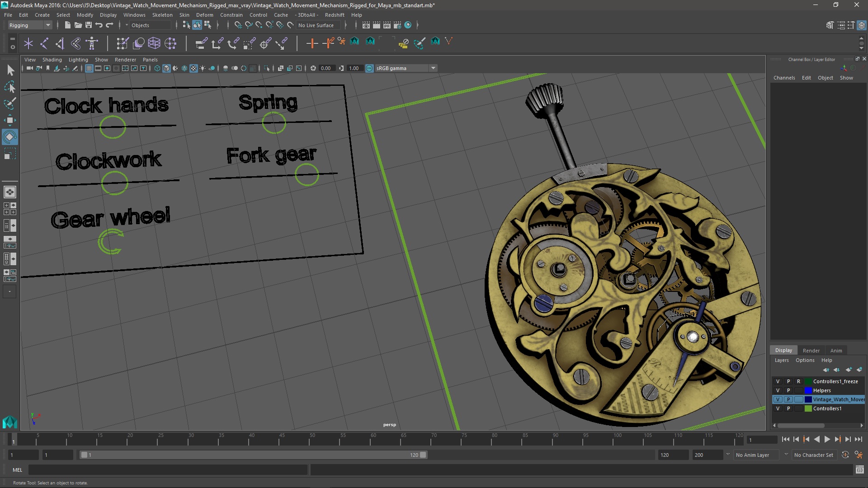868x488 pixels.
Task: Select the Move tool in toolbox
Action: click(x=10, y=120)
